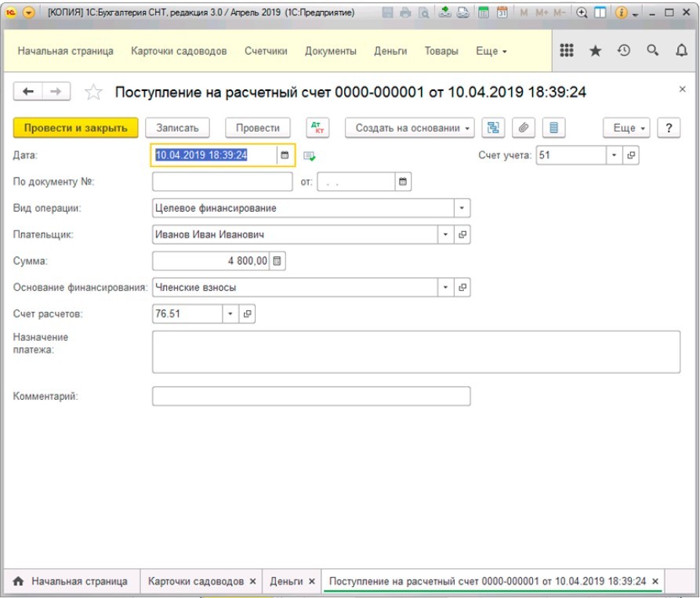Click into the Назначение платежа text area
Screen dimensions: 700x598
tap(415, 351)
